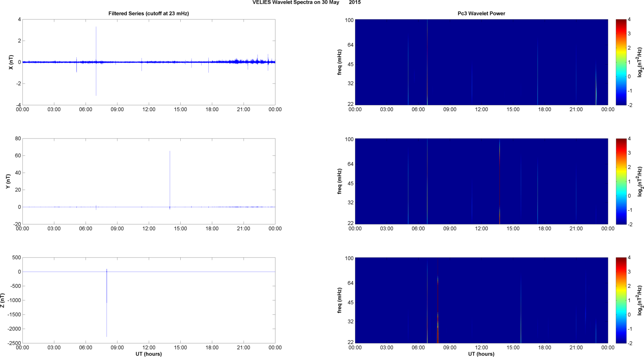Click the deep negative Z-component spike near 08:00

coord(106,303)
